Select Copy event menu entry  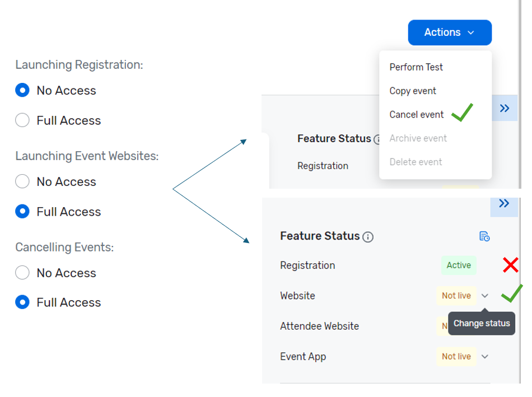413,91
